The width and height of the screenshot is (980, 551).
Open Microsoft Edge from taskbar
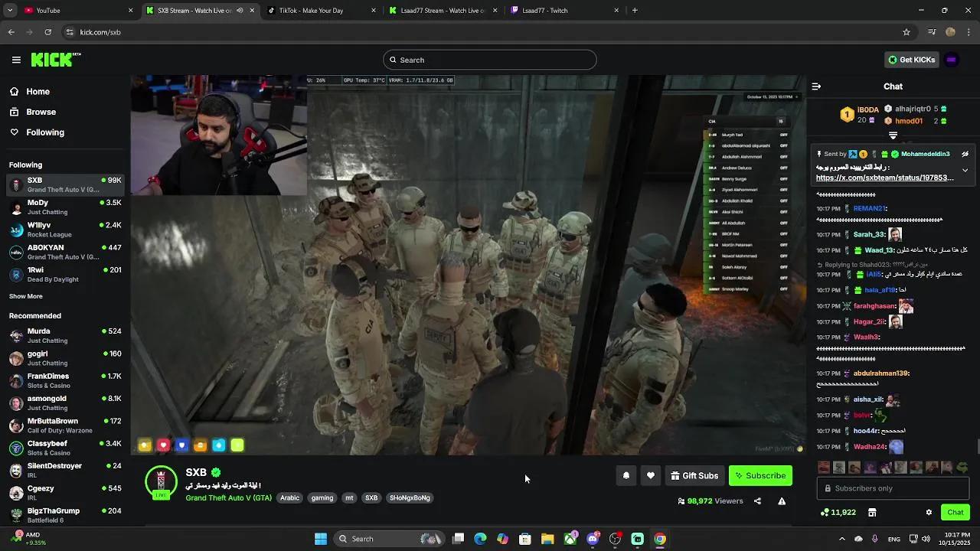[x=480, y=539]
